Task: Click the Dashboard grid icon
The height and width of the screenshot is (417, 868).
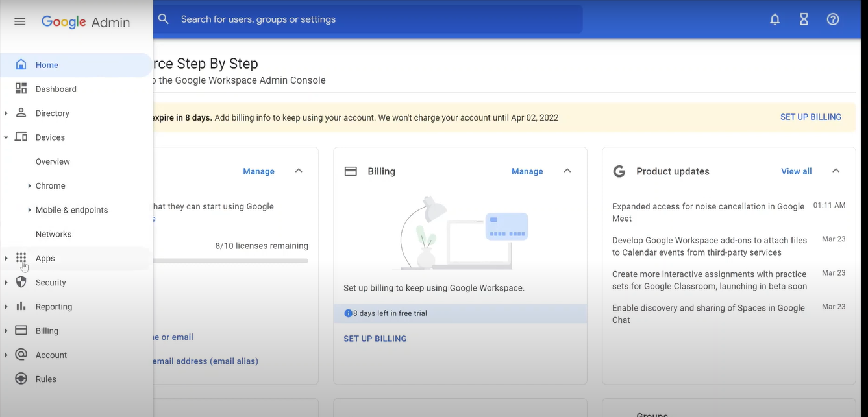Action: [21, 88]
